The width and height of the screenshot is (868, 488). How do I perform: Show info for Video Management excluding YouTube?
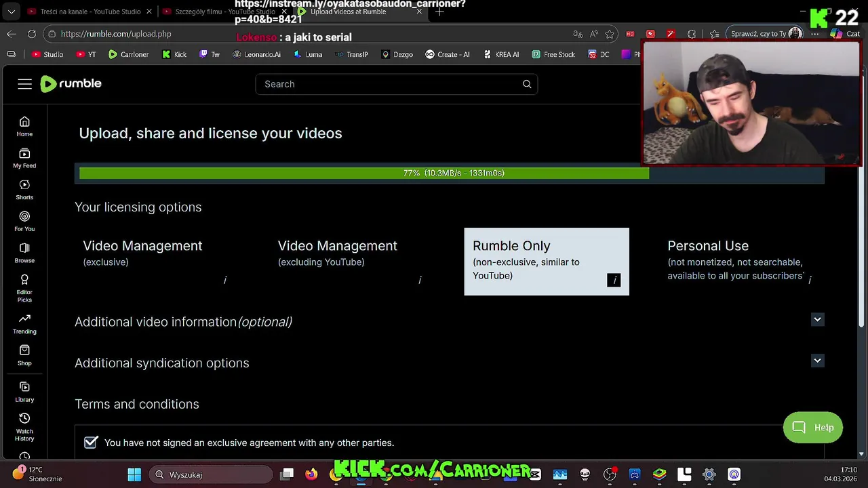[x=420, y=280]
